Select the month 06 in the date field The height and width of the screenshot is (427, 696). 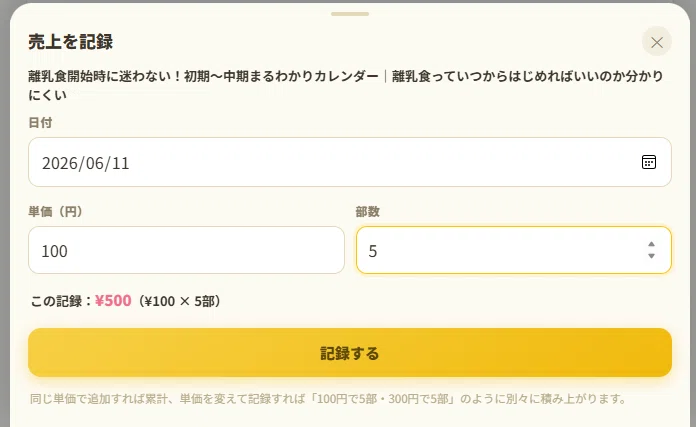[95, 163]
